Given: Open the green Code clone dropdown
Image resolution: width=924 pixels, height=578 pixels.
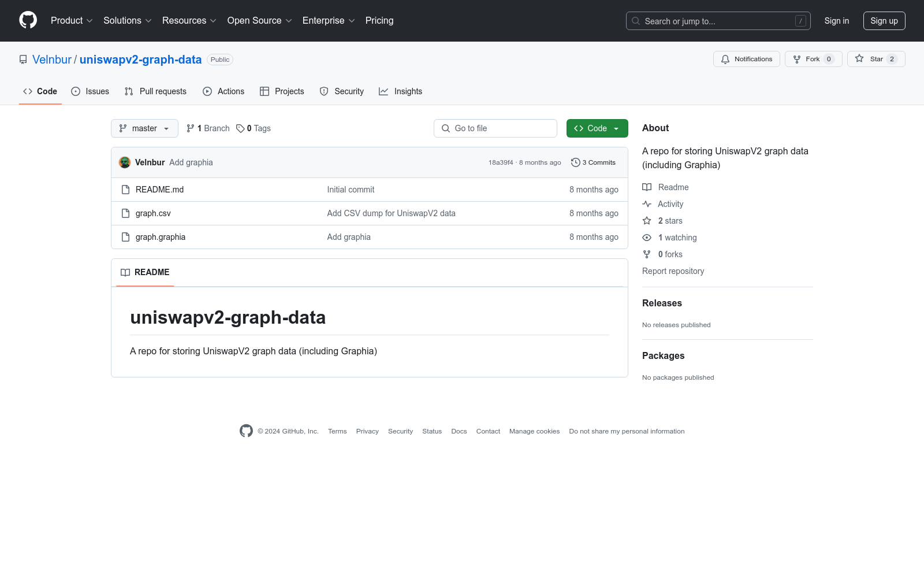Looking at the screenshot, I should pyautogui.click(x=597, y=128).
